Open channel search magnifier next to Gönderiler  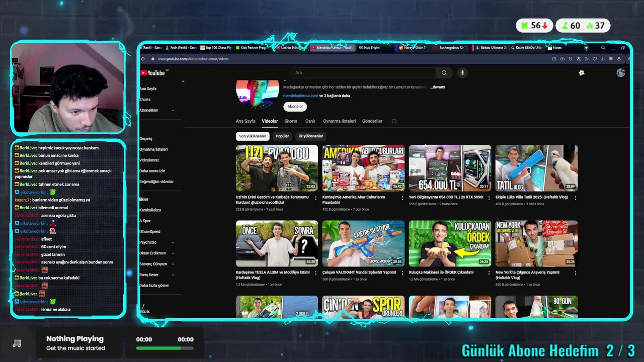point(394,121)
